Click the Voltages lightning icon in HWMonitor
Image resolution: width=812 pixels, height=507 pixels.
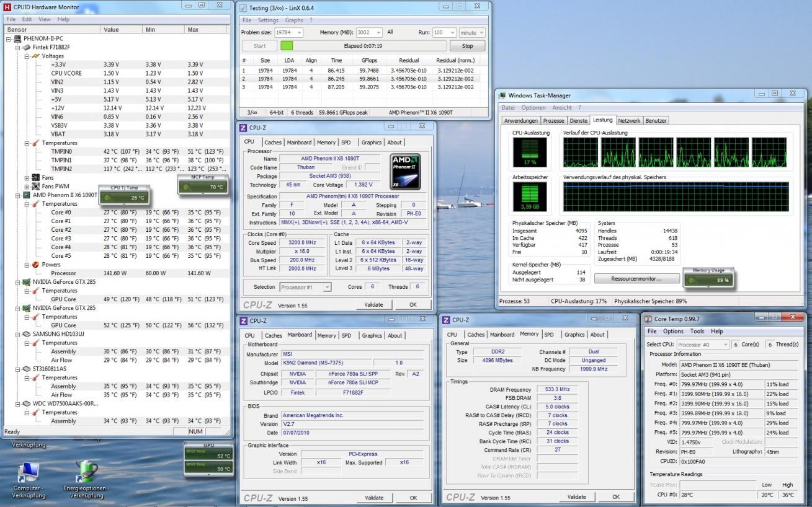click(x=36, y=56)
